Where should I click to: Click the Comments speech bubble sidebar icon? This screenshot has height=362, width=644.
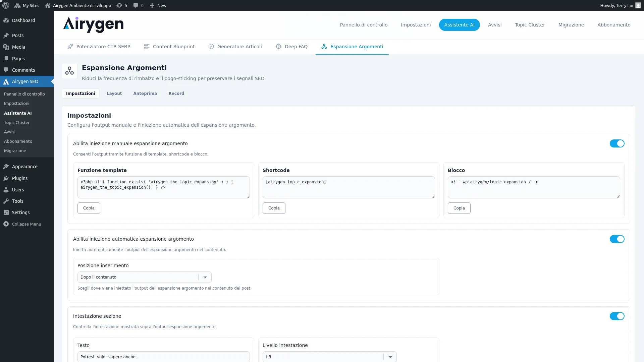pyautogui.click(x=6, y=70)
